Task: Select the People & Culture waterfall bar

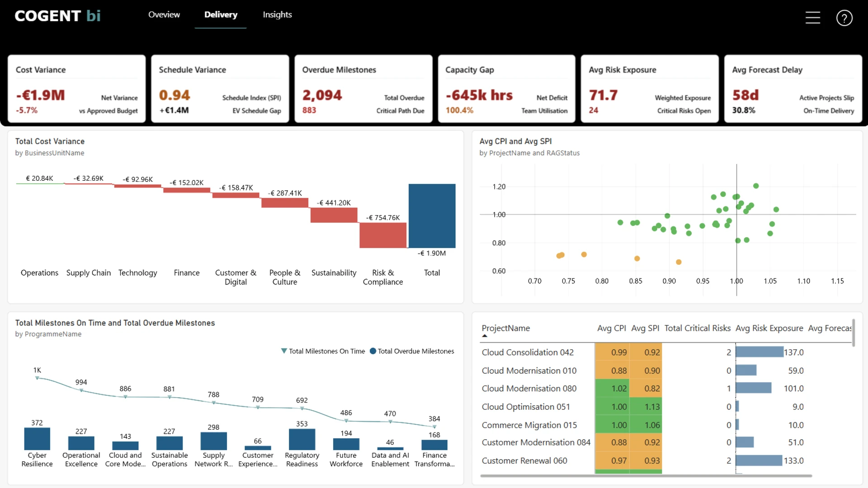Action: [285, 203]
